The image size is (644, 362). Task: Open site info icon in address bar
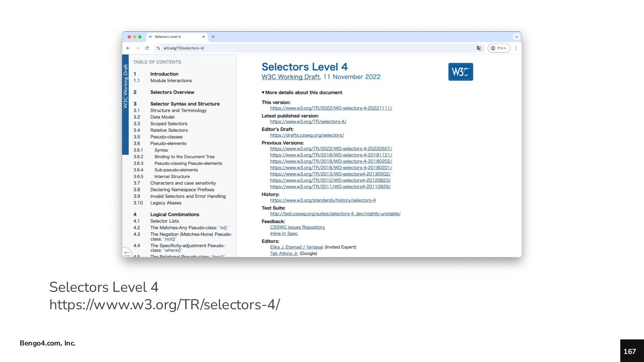(x=158, y=48)
